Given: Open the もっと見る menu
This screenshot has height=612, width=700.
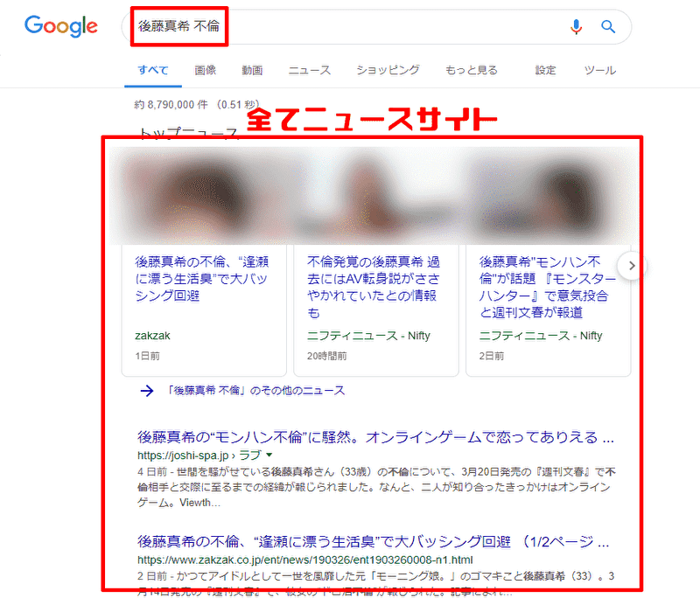Looking at the screenshot, I should [472, 70].
